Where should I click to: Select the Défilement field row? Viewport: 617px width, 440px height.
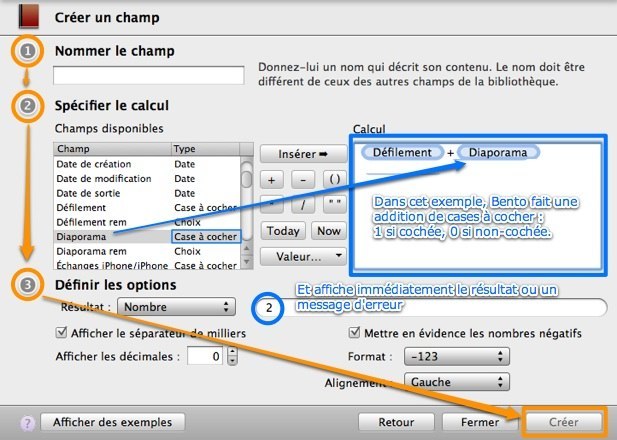(x=147, y=208)
